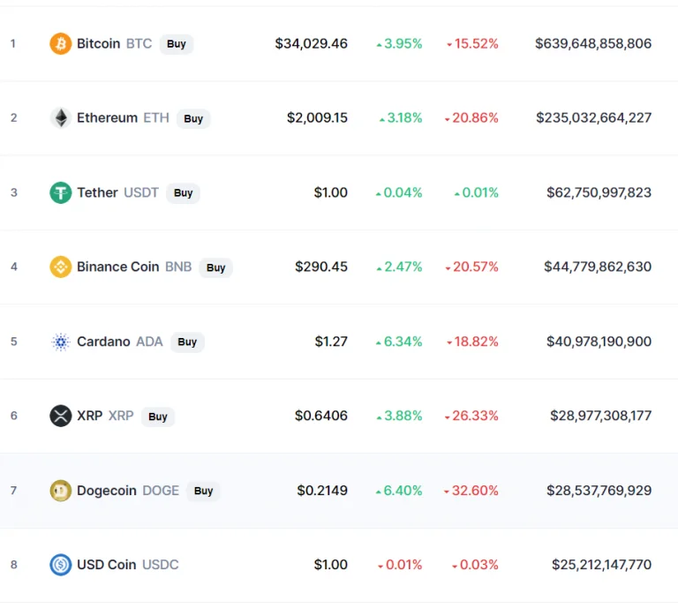The height and width of the screenshot is (616, 678).
Task: Click the orange Bitcoin logo icon
Action: click(x=60, y=43)
